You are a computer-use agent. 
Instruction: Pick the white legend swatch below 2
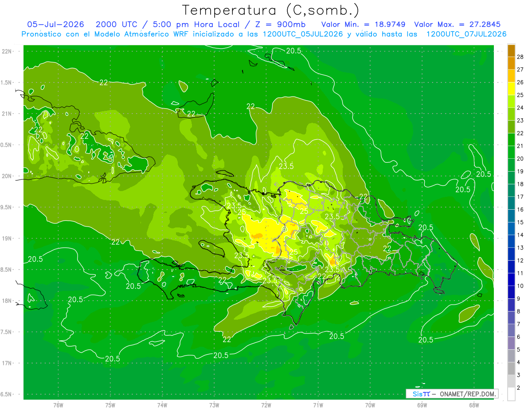click(511, 394)
